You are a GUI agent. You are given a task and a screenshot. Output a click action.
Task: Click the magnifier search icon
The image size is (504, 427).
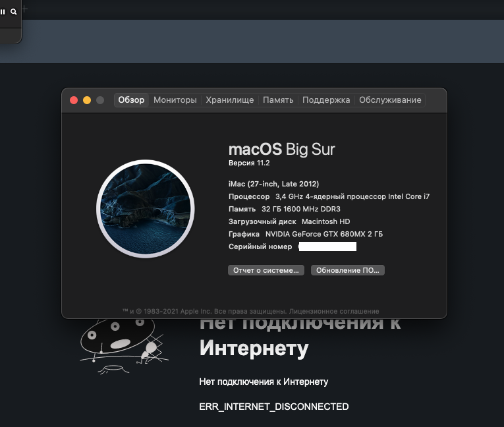pos(13,12)
